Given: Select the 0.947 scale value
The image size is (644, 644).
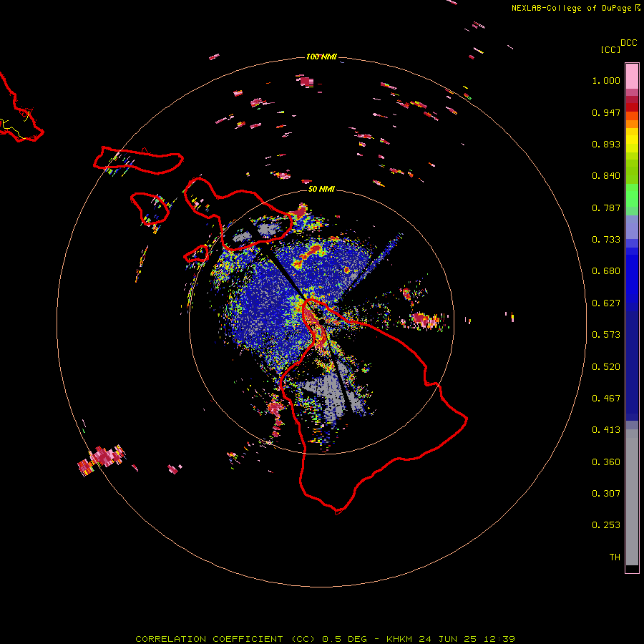Looking at the screenshot, I should 606,112.
